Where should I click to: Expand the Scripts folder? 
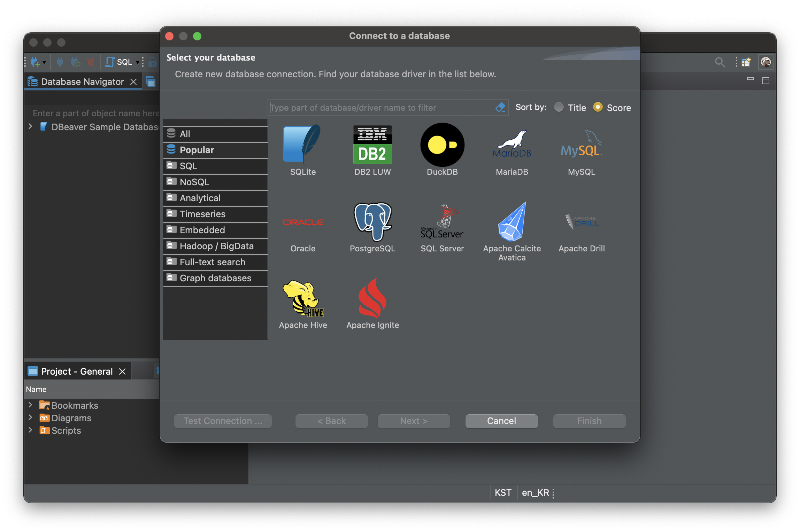30,430
